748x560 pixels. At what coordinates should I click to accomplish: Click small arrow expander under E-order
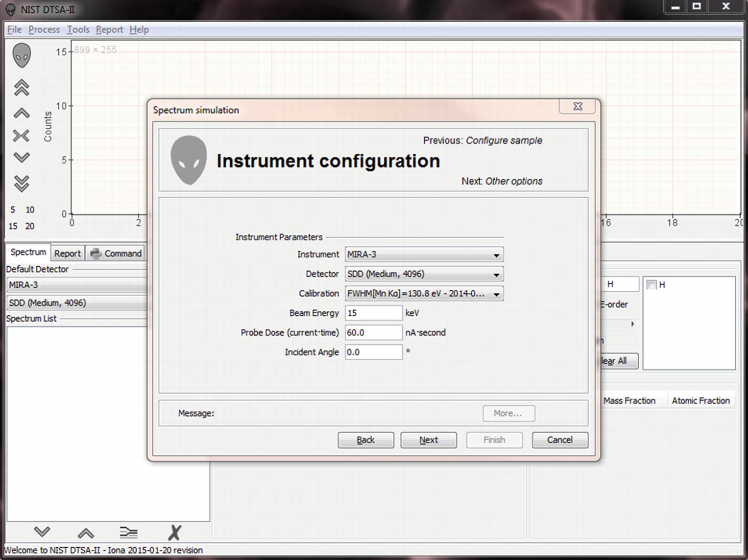(632, 324)
